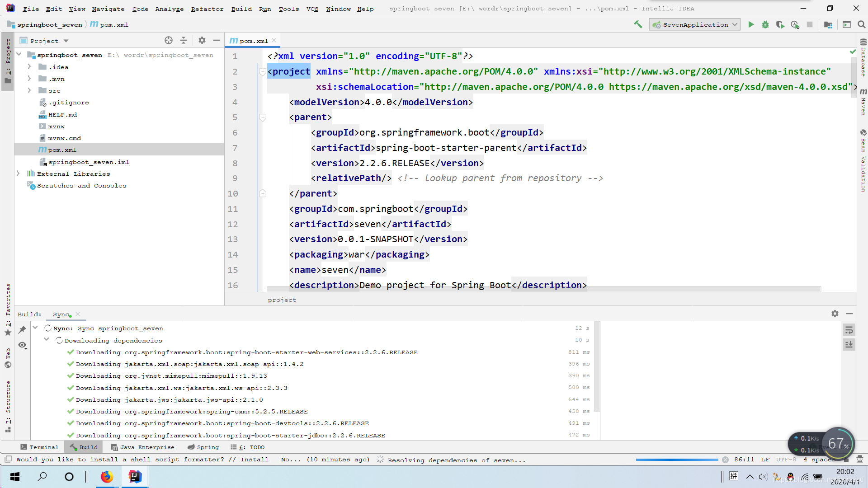Click the taskbar volume icon
Image resolution: width=868 pixels, height=488 pixels.
point(763,477)
